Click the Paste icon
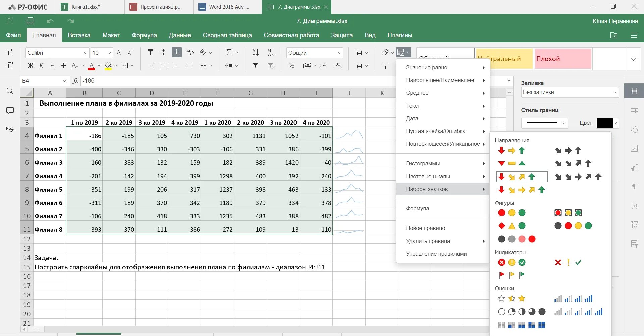 coord(10,65)
